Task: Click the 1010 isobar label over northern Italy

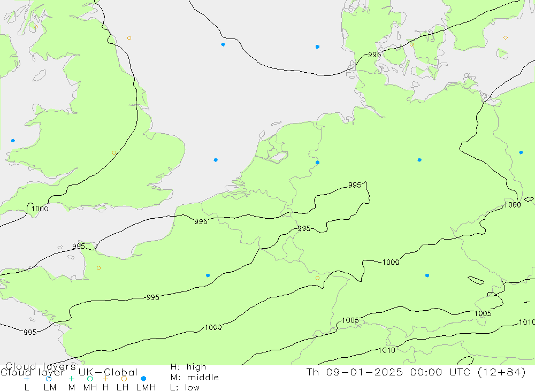Action: click(387, 350)
